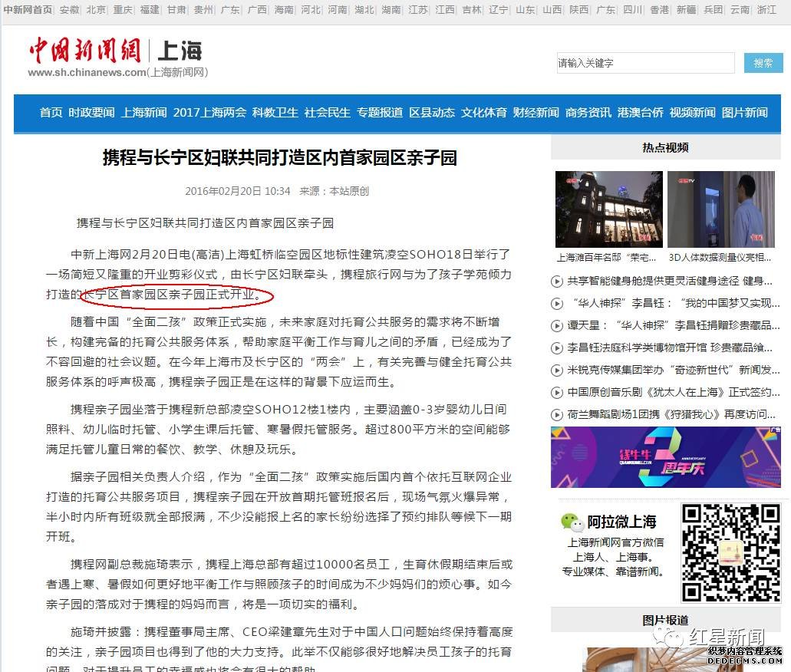791x672 pixels.
Task: Open 上海滩百年名邸 video caption link
Action: coord(606,258)
